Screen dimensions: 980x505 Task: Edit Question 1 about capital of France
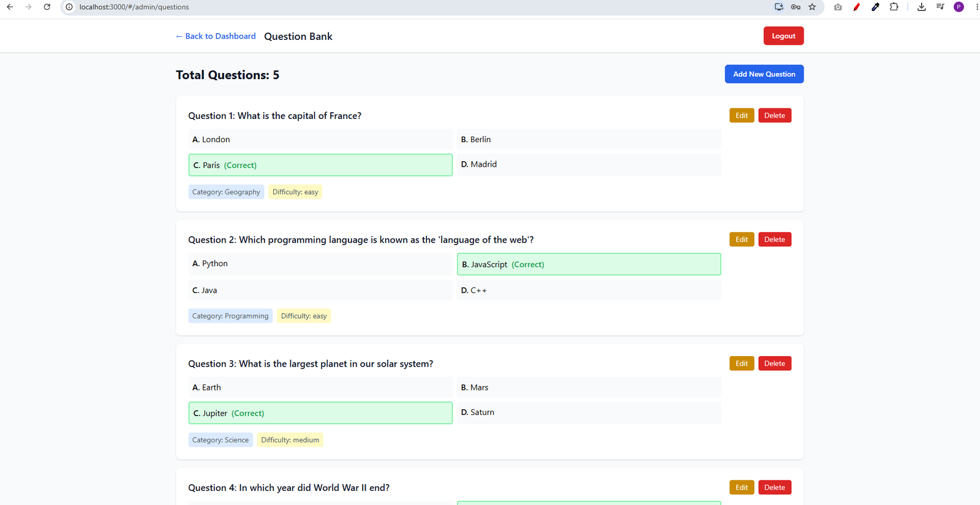coord(742,115)
